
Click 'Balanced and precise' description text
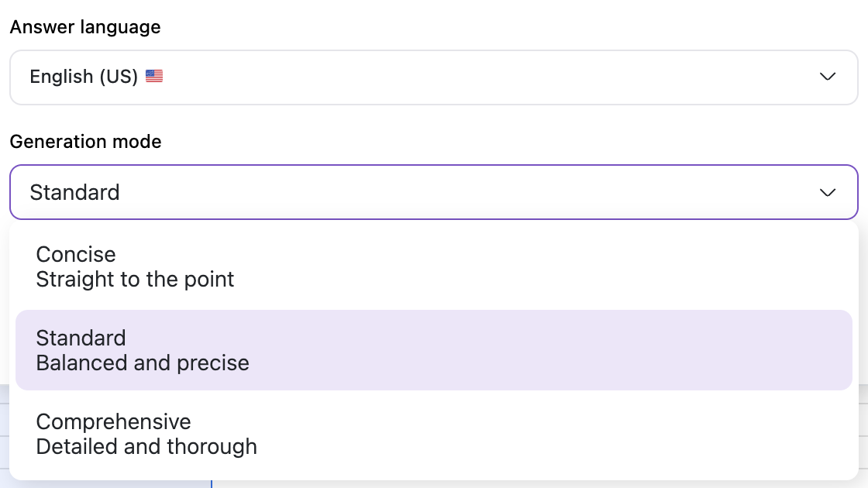pyautogui.click(x=143, y=363)
